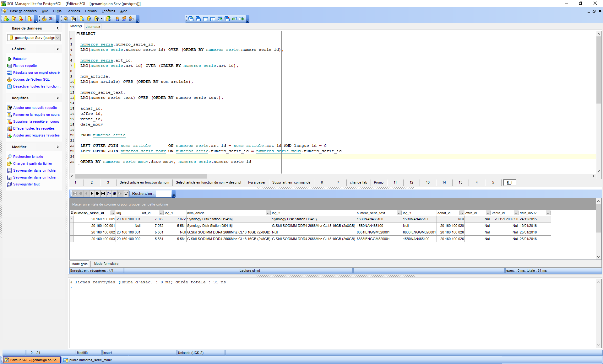Open the Fenêtres menu
Image resolution: width=603 pixels, height=364 pixels.
[x=108, y=11]
